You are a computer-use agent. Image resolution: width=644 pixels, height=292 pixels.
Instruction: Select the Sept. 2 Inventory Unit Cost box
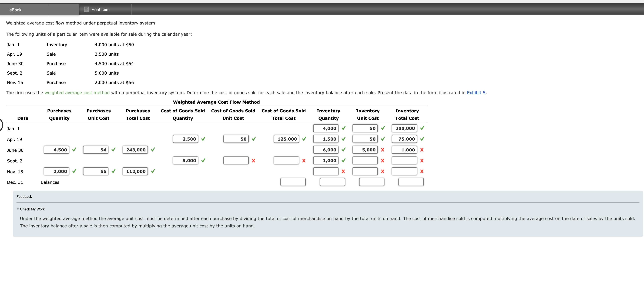point(365,161)
